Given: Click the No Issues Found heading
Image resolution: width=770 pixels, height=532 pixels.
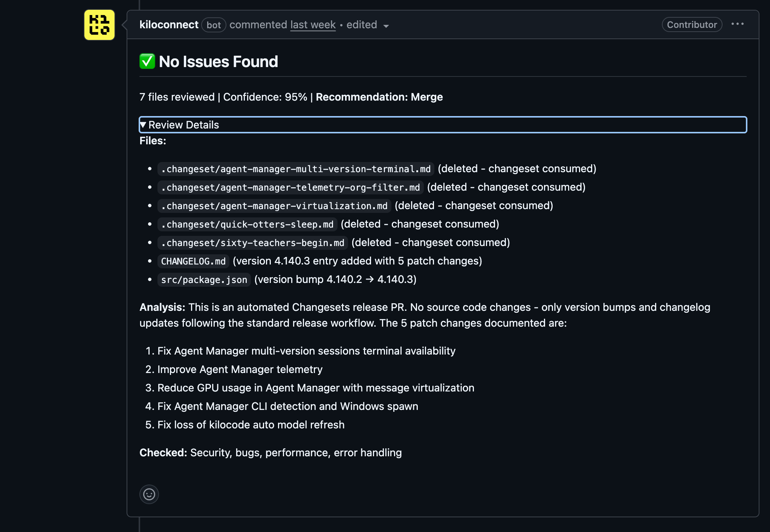Looking at the screenshot, I should click(x=218, y=62).
